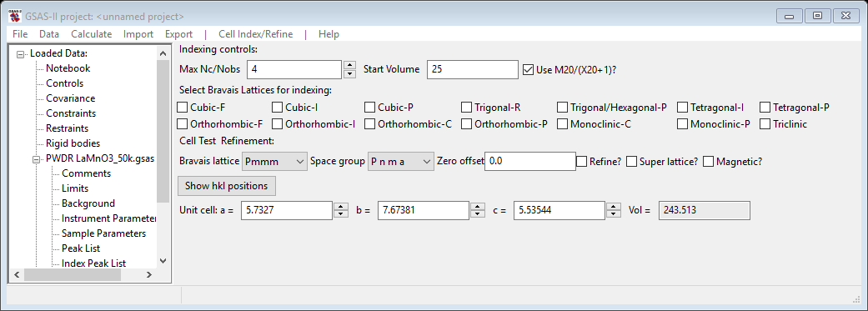Screen dimensions: 868x311
Task: Increase unit cell c with up spinner
Action: [613, 207]
